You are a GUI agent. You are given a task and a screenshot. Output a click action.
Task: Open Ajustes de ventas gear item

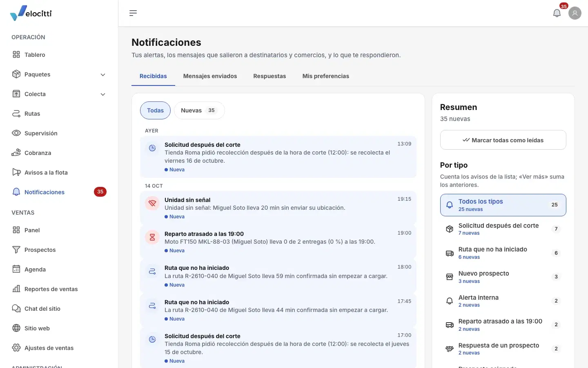point(59,348)
